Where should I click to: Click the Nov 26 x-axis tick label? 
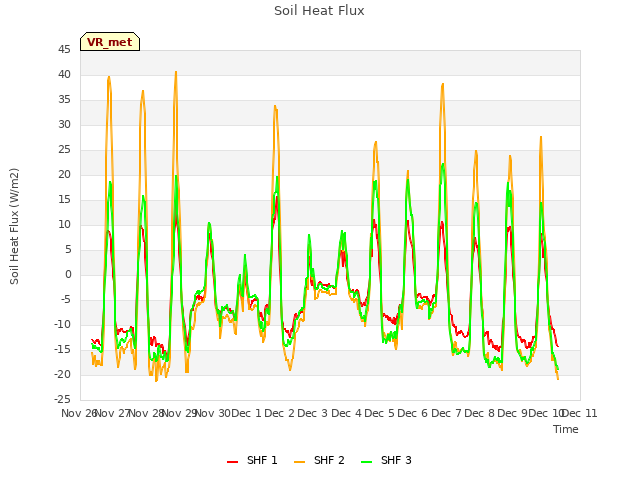pyautogui.click(x=79, y=413)
